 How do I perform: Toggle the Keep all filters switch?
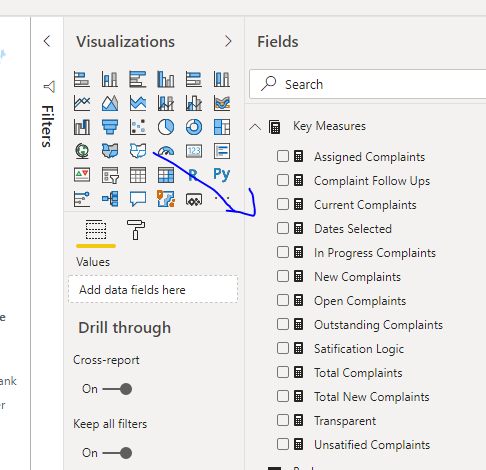pyautogui.click(x=117, y=453)
